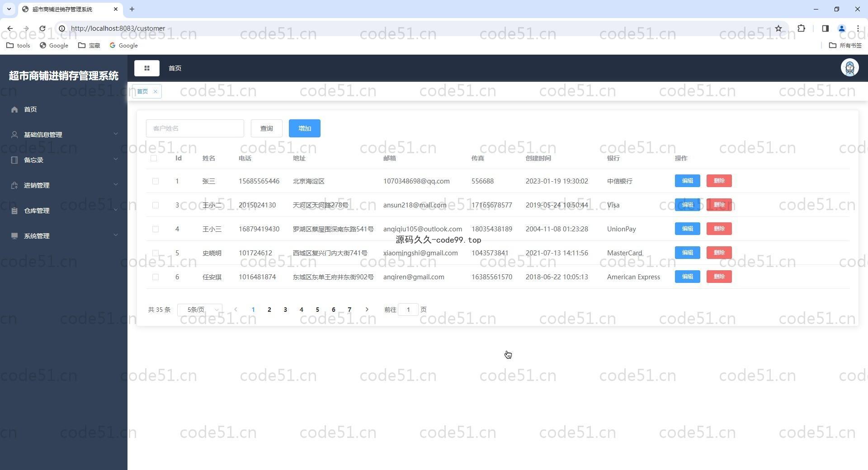Open the tools bookmarks folder
The width and height of the screenshot is (868, 470).
coord(19,46)
